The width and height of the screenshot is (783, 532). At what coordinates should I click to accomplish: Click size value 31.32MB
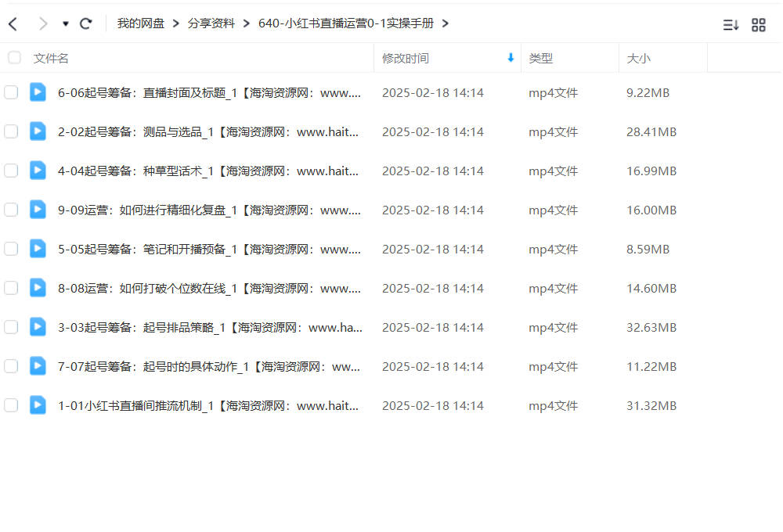coord(651,406)
